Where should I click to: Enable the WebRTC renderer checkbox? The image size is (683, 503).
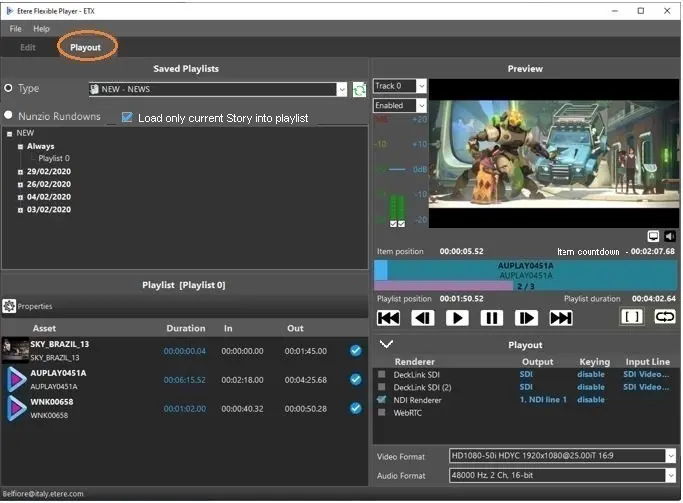pyautogui.click(x=381, y=412)
